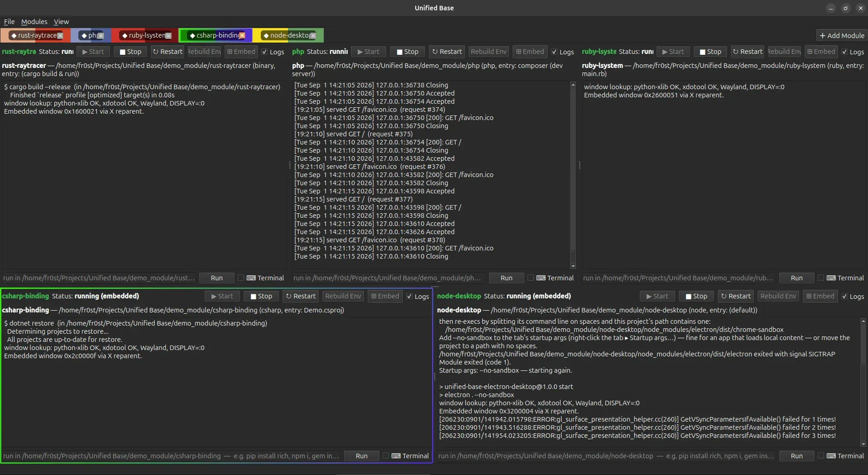Stop the php module
868x475 pixels.
pos(408,52)
